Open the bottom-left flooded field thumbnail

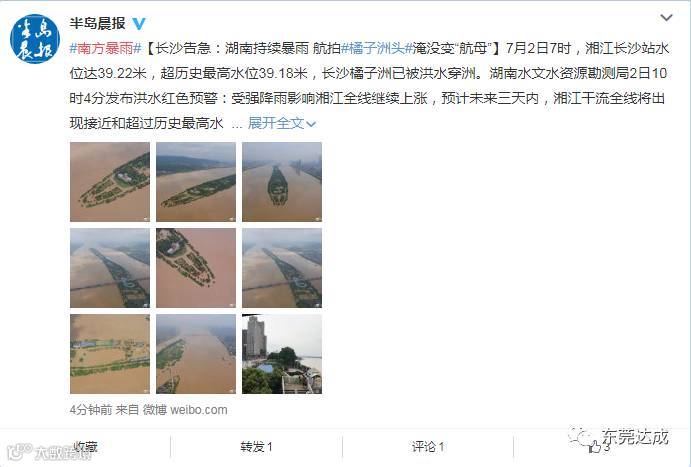point(110,354)
